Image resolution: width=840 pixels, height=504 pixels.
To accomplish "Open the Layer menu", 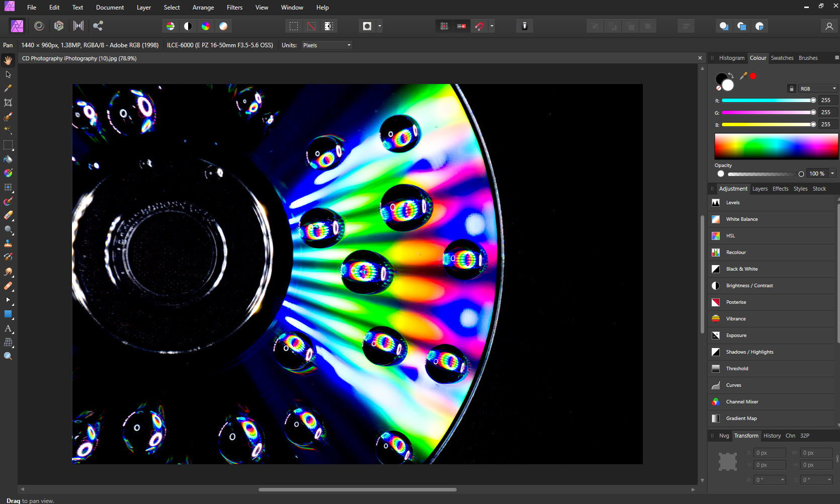I will (x=144, y=8).
